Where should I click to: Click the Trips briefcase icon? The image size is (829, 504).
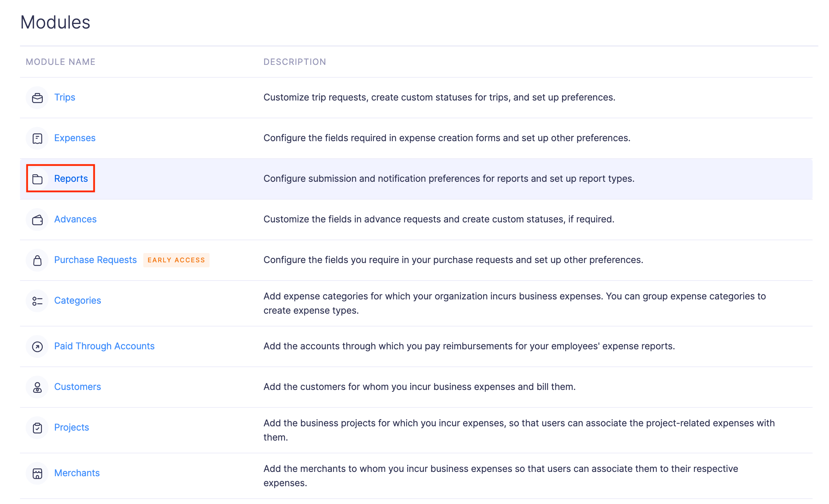point(37,97)
